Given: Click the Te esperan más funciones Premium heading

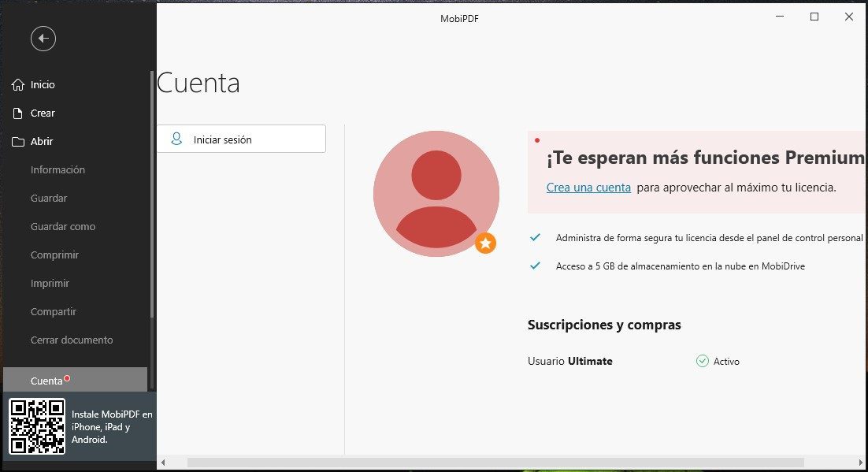Looking at the screenshot, I should click(x=705, y=158).
